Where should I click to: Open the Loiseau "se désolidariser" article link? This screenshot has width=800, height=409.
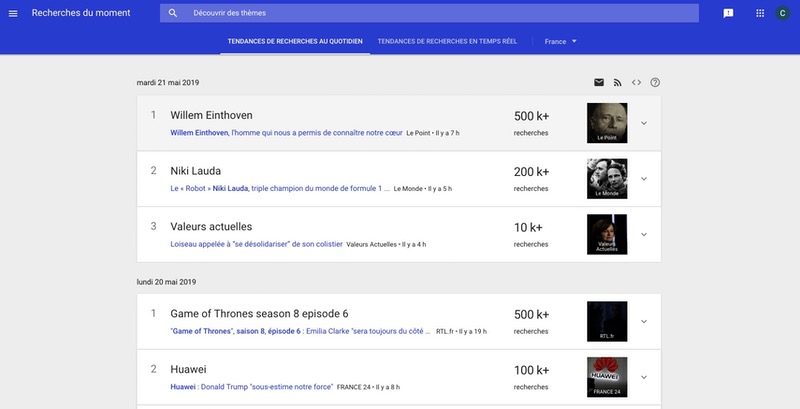tap(256, 244)
